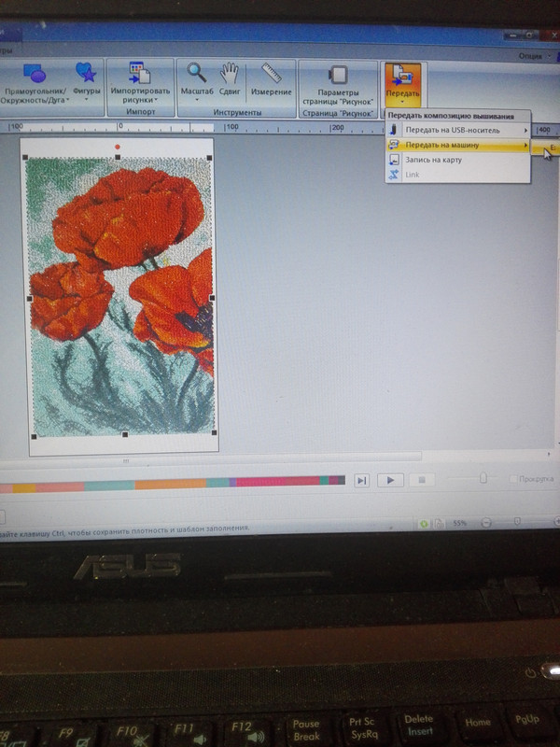Screen dimensions: 560x747
Task: Select the teal segment in thread color bar
Action: click(109, 486)
